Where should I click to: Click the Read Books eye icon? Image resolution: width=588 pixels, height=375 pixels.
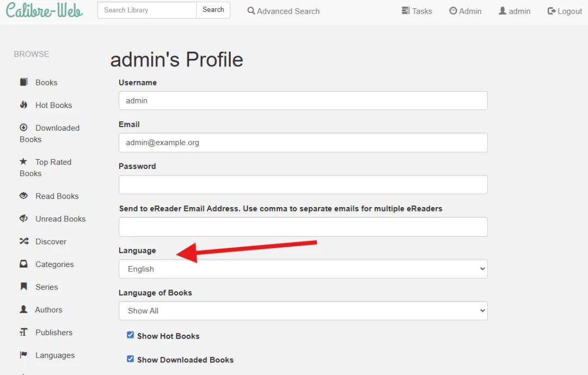point(24,196)
